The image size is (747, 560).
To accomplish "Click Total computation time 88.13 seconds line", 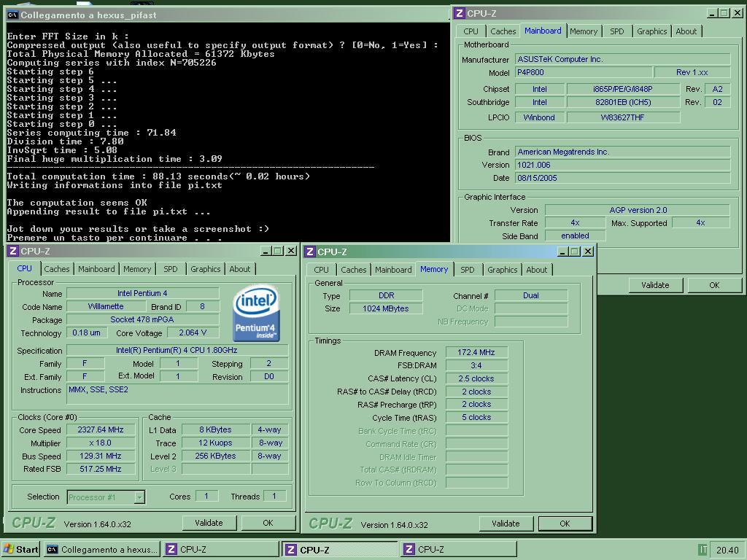I will pos(158,176).
